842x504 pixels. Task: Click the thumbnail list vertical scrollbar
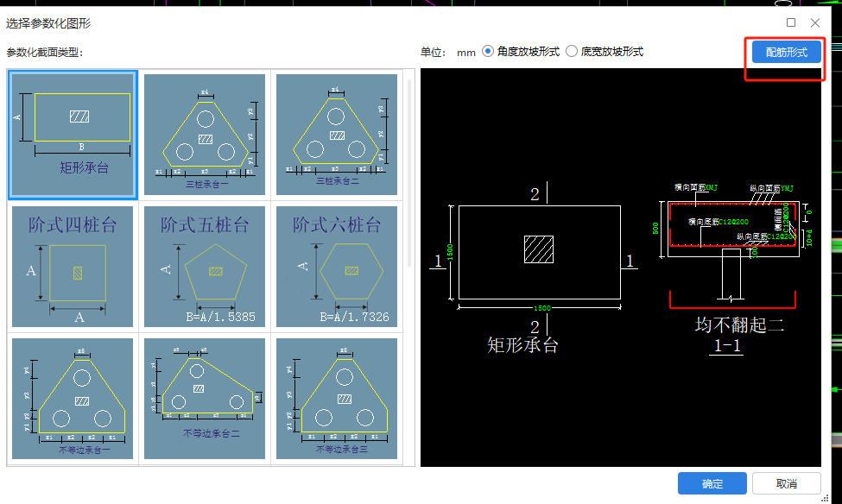(x=411, y=173)
